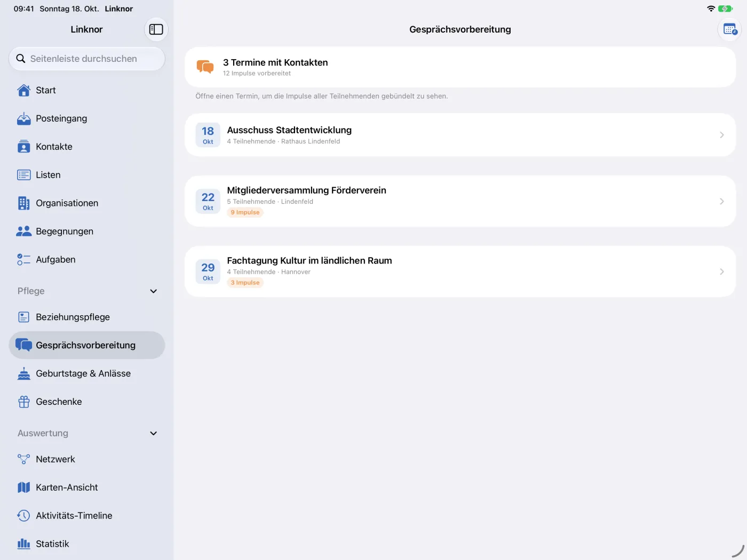Collapse the Pflege section chevron
The width and height of the screenshot is (747, 560).
pos(154,291)
